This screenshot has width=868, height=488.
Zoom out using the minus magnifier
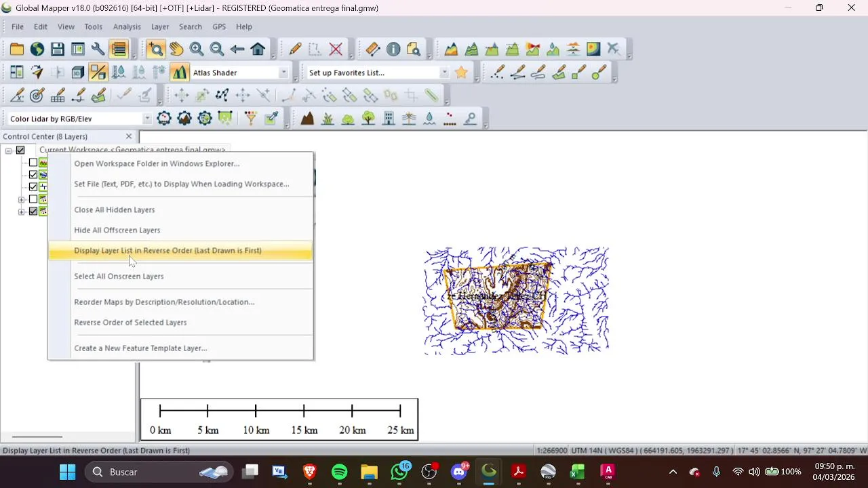click(x=217, y=49)
